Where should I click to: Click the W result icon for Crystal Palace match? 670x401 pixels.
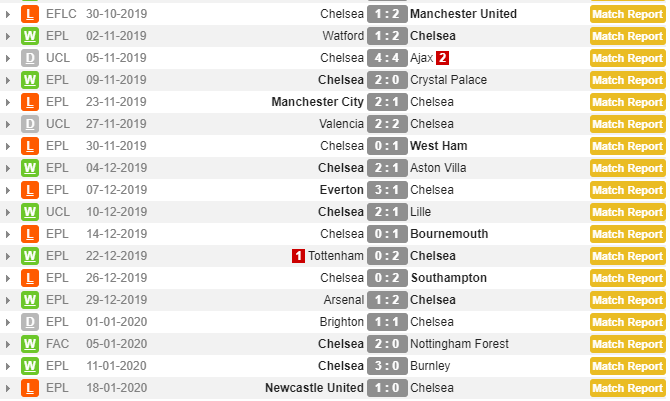(31, 80)
